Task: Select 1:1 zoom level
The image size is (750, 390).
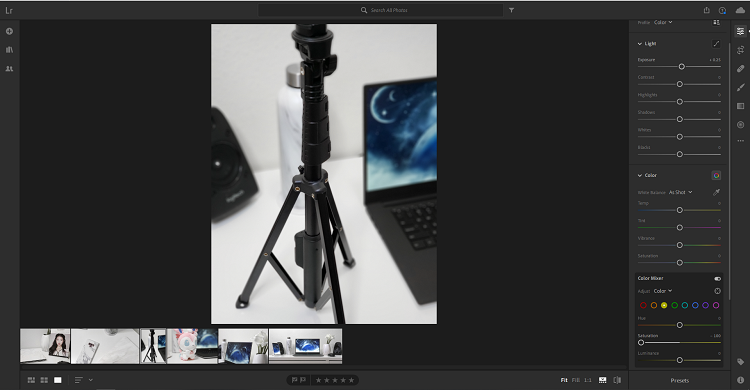Action: pyautogui.click(x=588, y=380)
